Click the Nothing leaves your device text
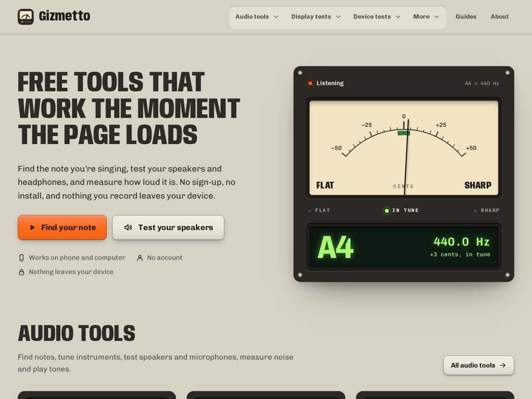 (71, 272)
